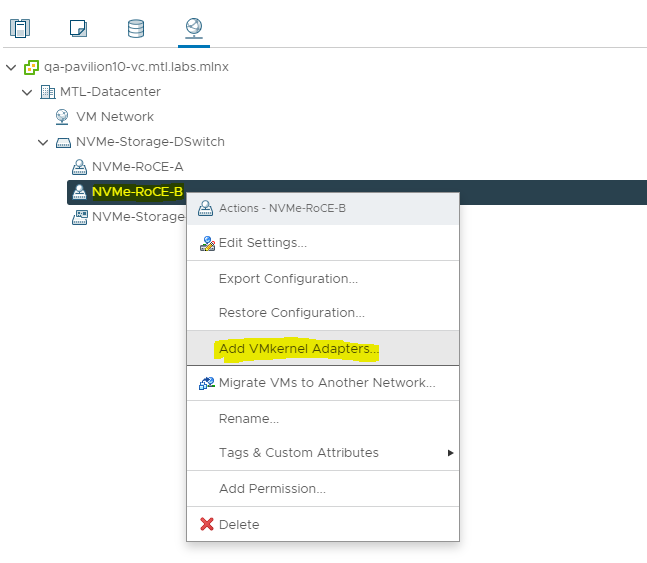Click the Tags & Custom Attributes submenu arrow
The width and height of the screenshot is (647, 563).
[450, 453]
